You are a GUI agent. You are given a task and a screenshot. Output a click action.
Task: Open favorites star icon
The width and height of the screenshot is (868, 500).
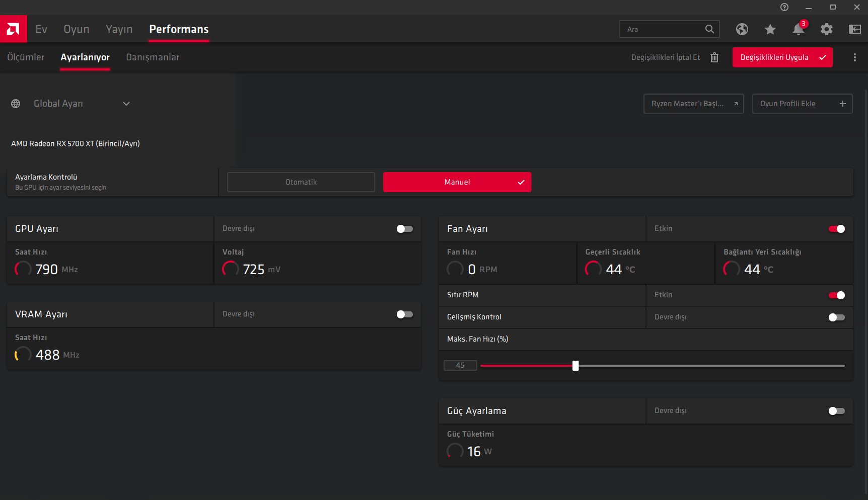point(770,29)
